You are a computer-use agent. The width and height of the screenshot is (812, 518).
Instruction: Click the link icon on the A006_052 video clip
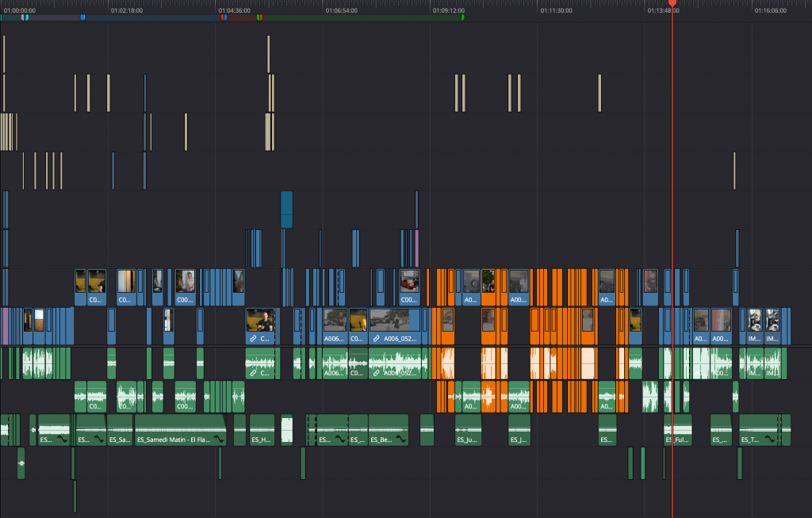click(377, 339)
